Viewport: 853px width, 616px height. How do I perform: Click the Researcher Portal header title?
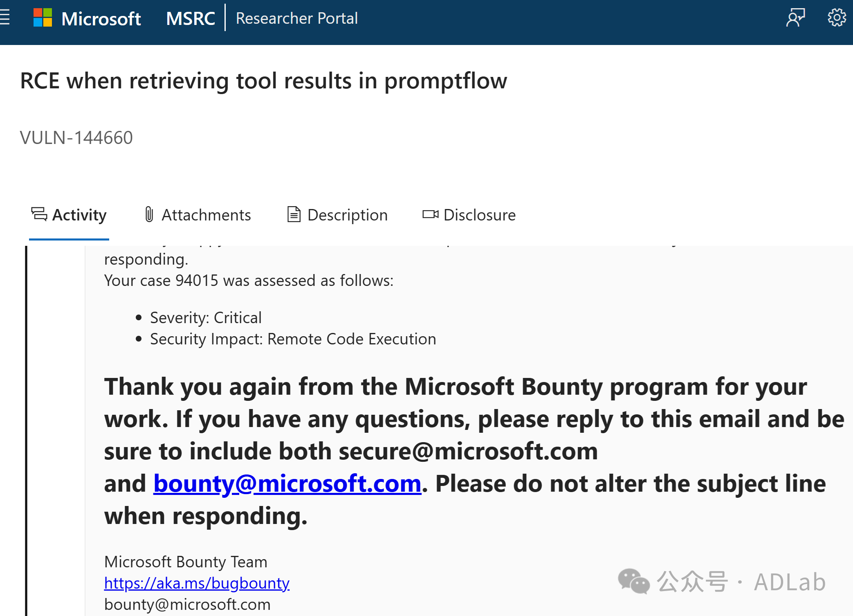296,18
